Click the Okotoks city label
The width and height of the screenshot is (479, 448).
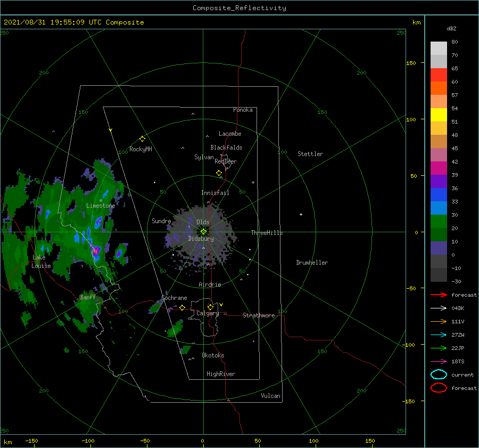point(213,355)
